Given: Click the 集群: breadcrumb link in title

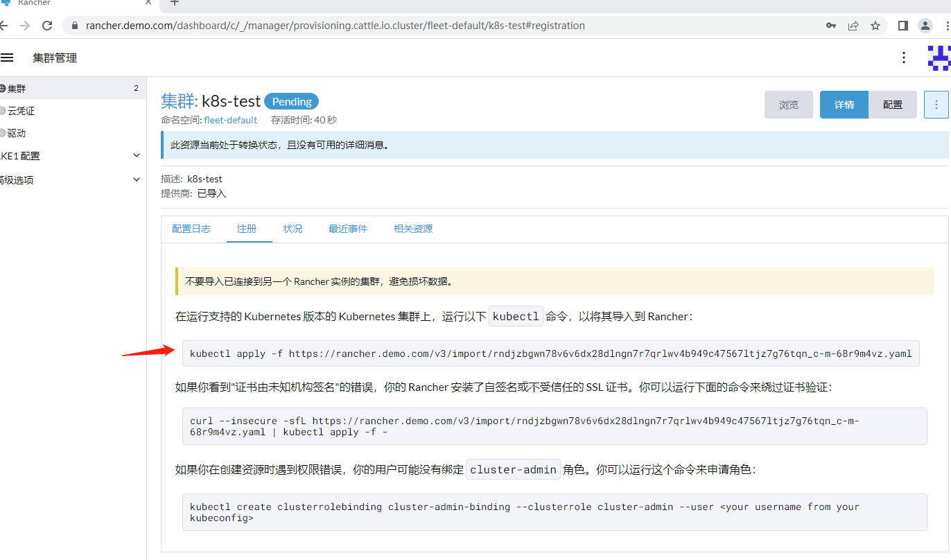Looking at the screenshot, I should coord(180,101).
